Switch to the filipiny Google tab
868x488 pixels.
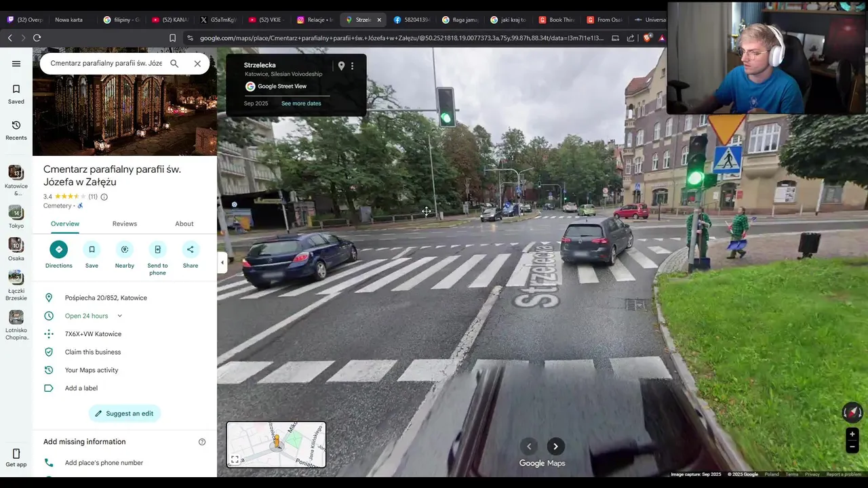point(122,20)
